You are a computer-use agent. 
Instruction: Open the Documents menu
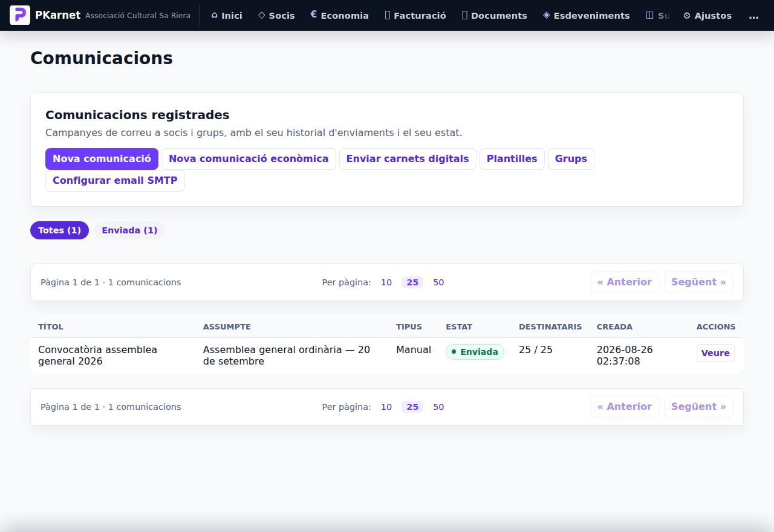(494, 16)
